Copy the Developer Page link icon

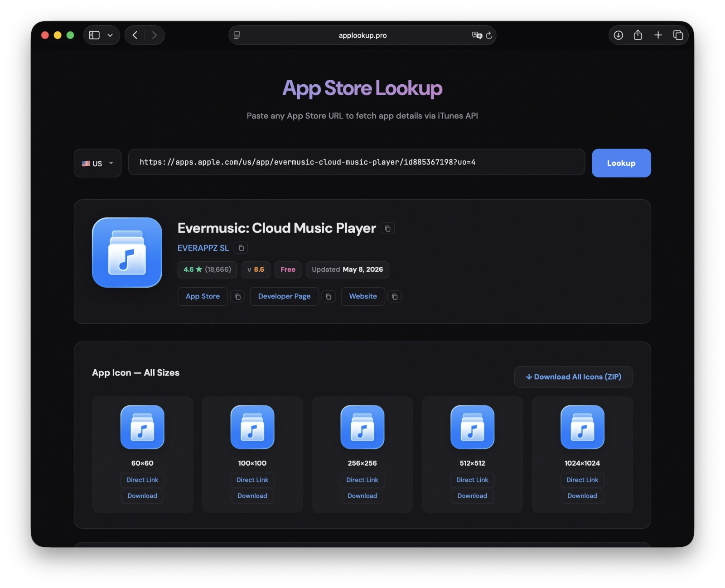click(x=329, y=297)
